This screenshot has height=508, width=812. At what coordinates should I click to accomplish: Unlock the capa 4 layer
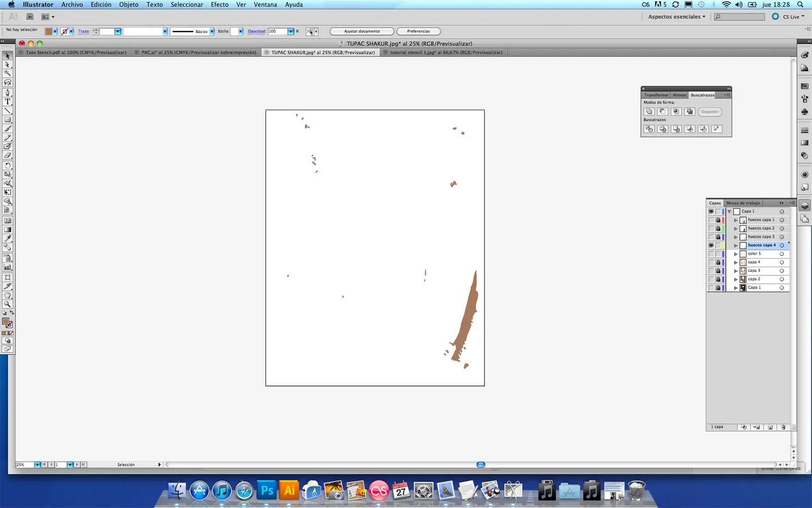pos(718,262)
